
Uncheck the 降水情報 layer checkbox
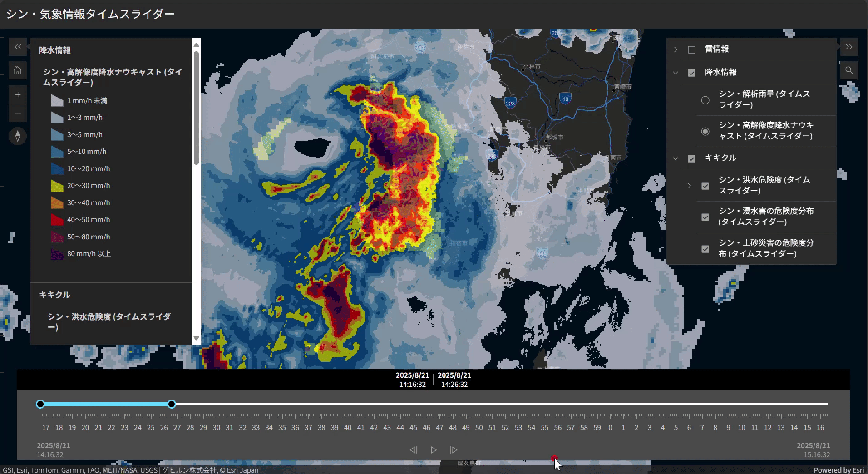(x=691, y=73)
